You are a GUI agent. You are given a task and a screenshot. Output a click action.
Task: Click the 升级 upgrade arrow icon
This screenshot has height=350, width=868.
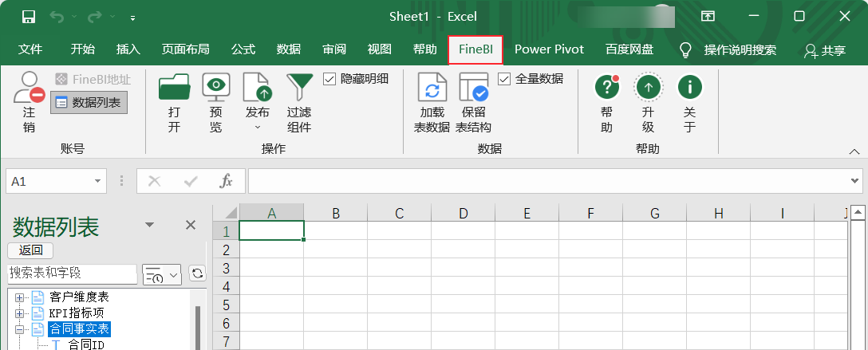(648, 87)
